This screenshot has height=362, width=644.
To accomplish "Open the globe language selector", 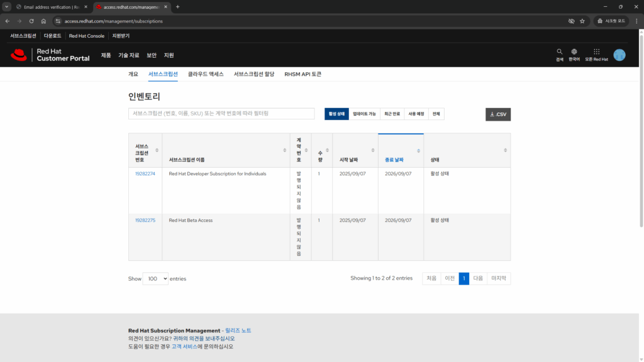I will point(574,52).
